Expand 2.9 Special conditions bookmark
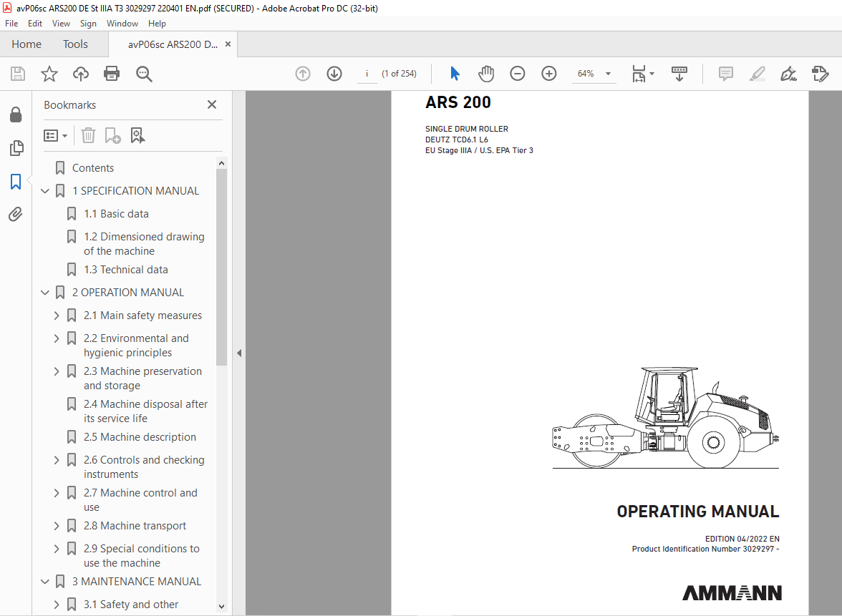Image resolution: width=842 pixels, height=616 pixels. coord(57,548)
